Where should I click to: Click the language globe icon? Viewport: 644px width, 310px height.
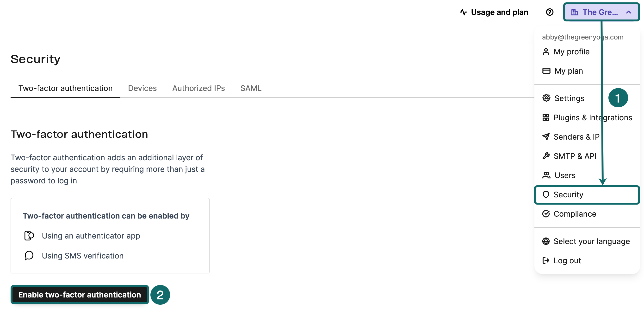click(546, 241)
